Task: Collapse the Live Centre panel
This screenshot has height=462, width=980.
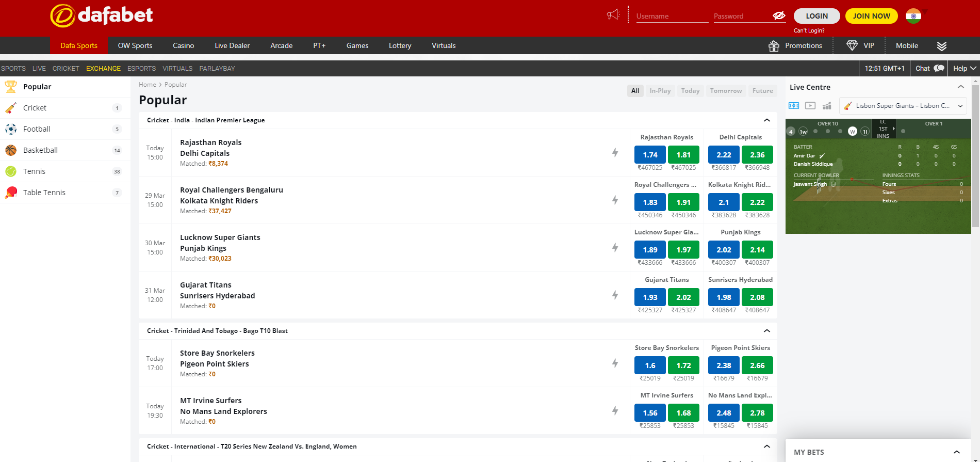Action: [x=960, y=87]
